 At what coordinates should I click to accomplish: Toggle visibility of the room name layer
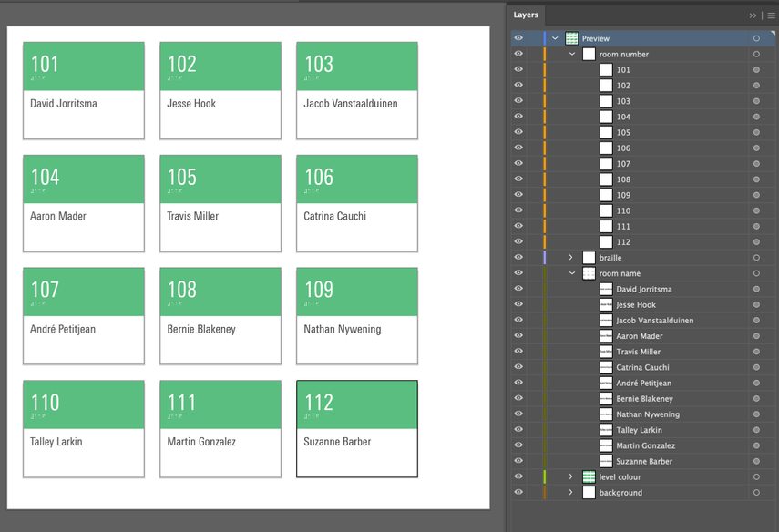[x=518, y=272]
